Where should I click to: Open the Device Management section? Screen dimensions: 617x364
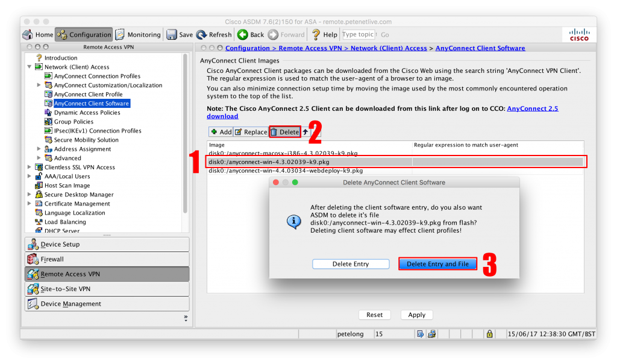(x=107, y=304)
